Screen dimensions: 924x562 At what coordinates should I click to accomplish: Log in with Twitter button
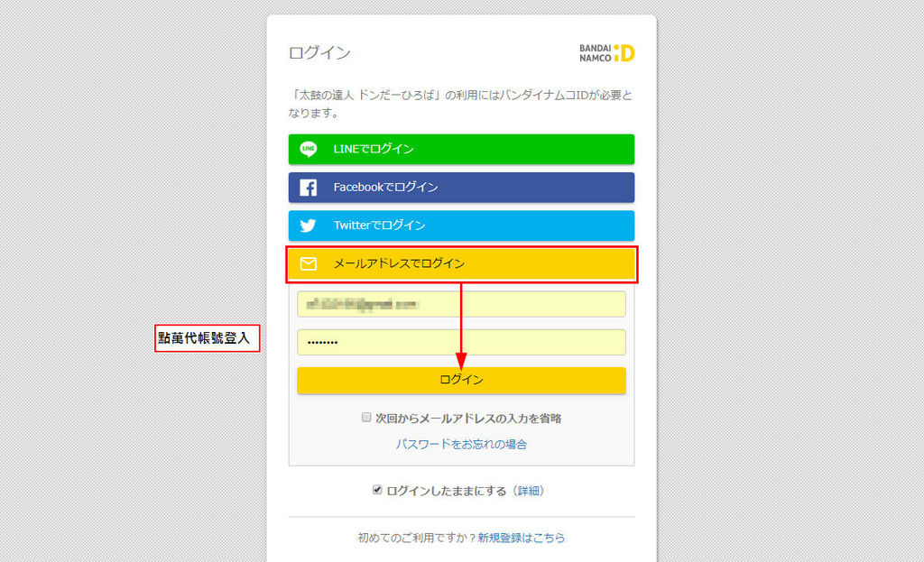461,226
